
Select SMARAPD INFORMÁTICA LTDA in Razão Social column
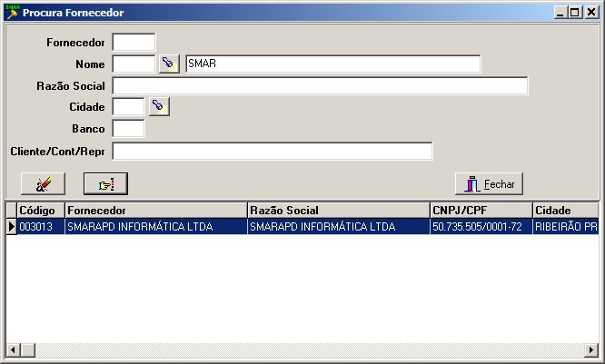click(x=339, y=226)
